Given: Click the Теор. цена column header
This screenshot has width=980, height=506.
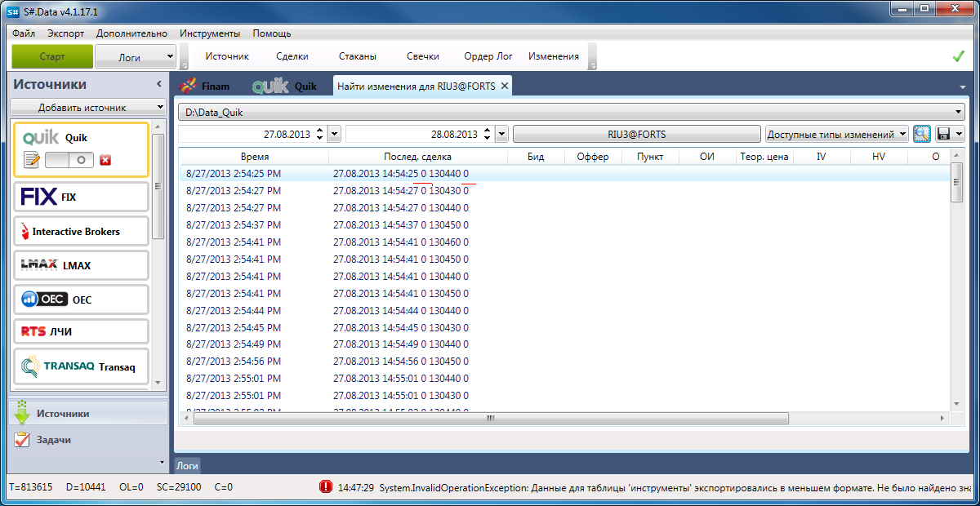Looking at the screenshot, I should click(x=764, y=156).
